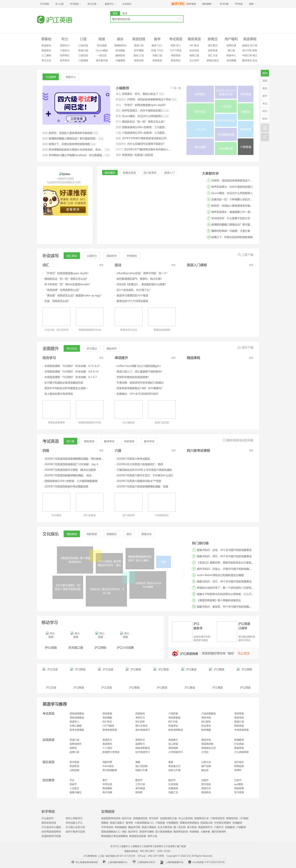The width and height of the screenshot is (296, 868).
Task: Click the 沪公网安备 badge in footer
Action: [x=206, y=862]
